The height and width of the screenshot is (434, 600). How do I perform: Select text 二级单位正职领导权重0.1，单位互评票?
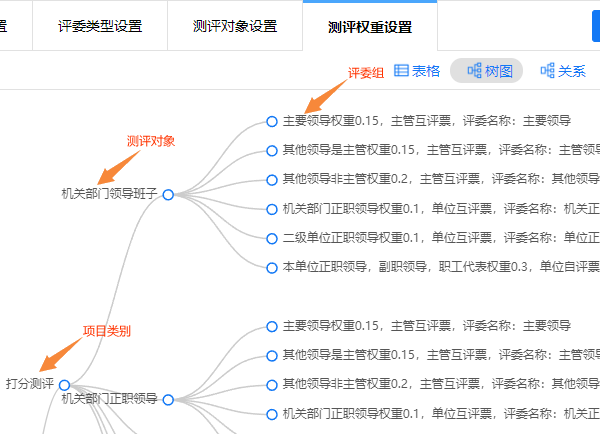[387, 238]
